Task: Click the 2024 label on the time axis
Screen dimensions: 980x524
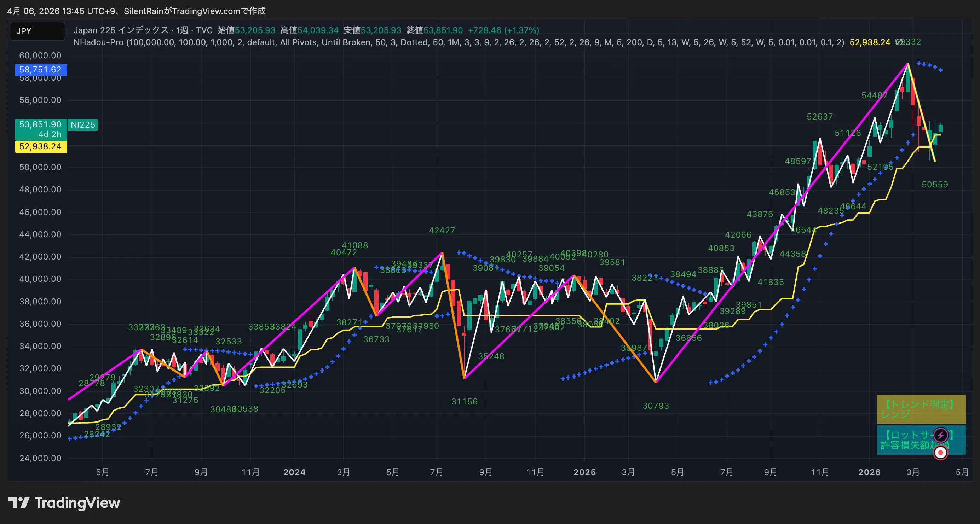Action: 294,472
